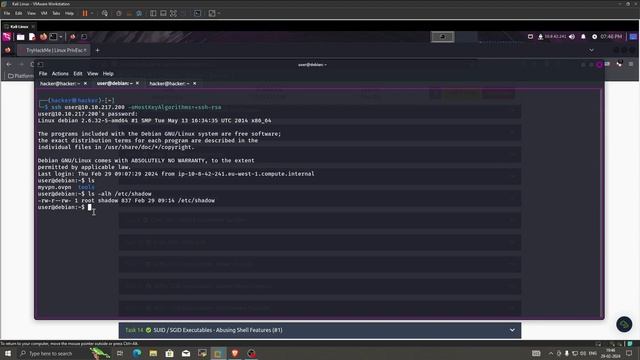This screenshot has height=360, width=640.
Task: Open File Explorer from Windows taskbar
Action: click(x=153, y=353)
